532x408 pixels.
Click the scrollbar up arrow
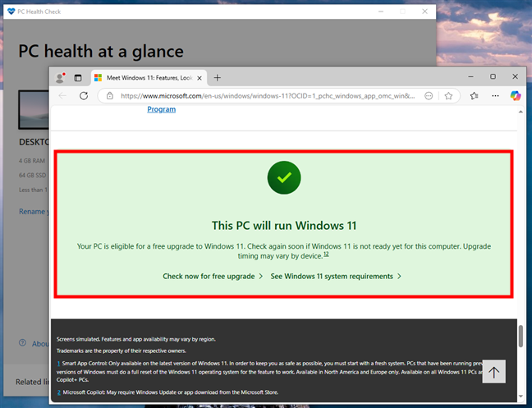coord(521,112)
